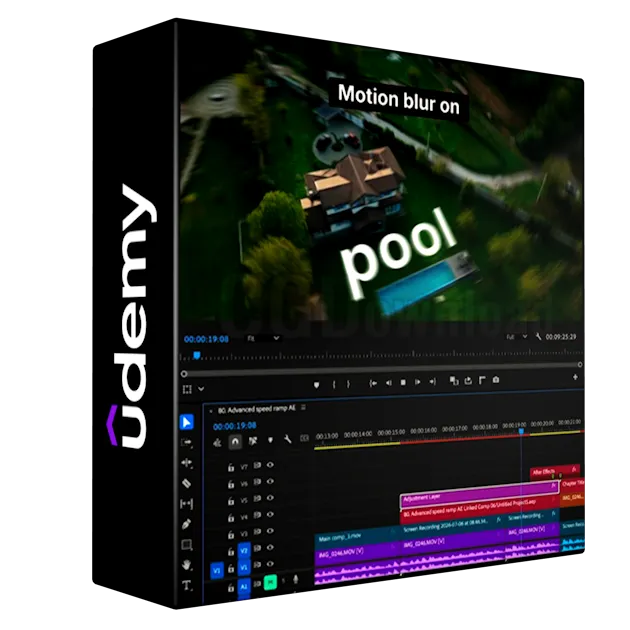
Task: Click the blue timeline timecode 00:00:19:08
Action: (x=235, y=426)
